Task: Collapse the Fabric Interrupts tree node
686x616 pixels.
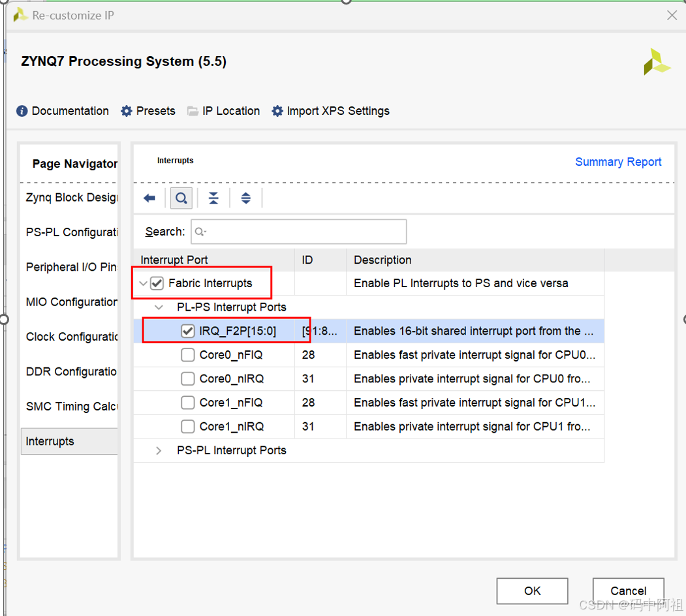Action: click(143, 283)
